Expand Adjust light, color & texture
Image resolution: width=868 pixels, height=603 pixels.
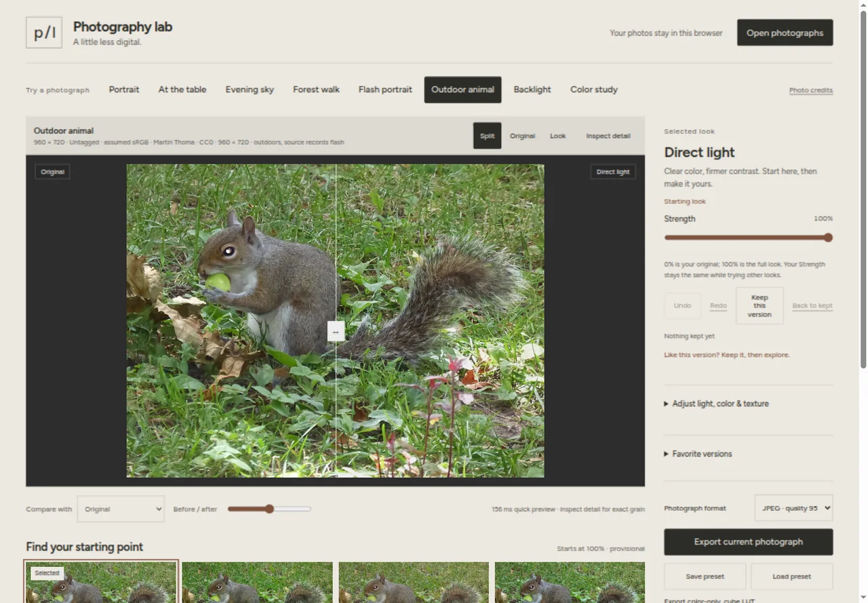716,404
